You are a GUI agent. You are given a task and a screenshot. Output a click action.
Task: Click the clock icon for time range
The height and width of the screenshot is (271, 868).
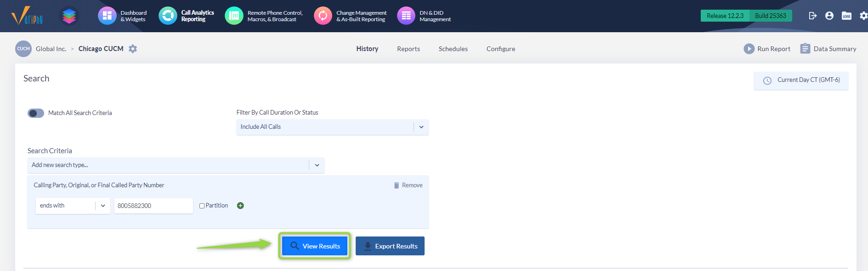767,81
